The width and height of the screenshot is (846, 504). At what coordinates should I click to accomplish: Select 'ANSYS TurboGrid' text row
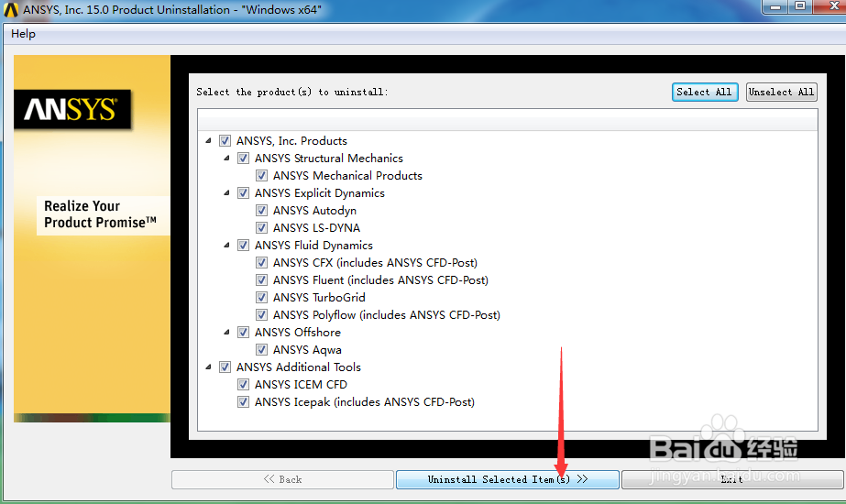point(319,297)
